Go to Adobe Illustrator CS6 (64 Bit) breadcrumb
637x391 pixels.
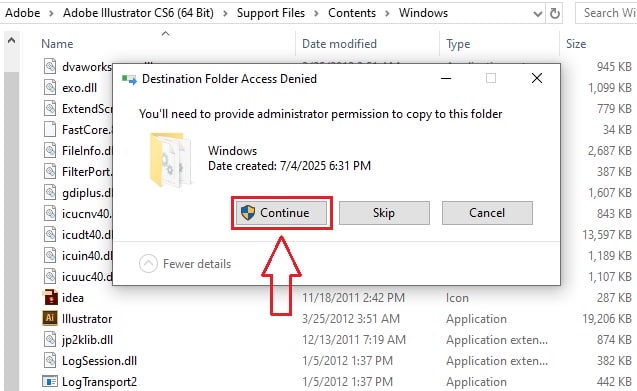tap(138, 13)
